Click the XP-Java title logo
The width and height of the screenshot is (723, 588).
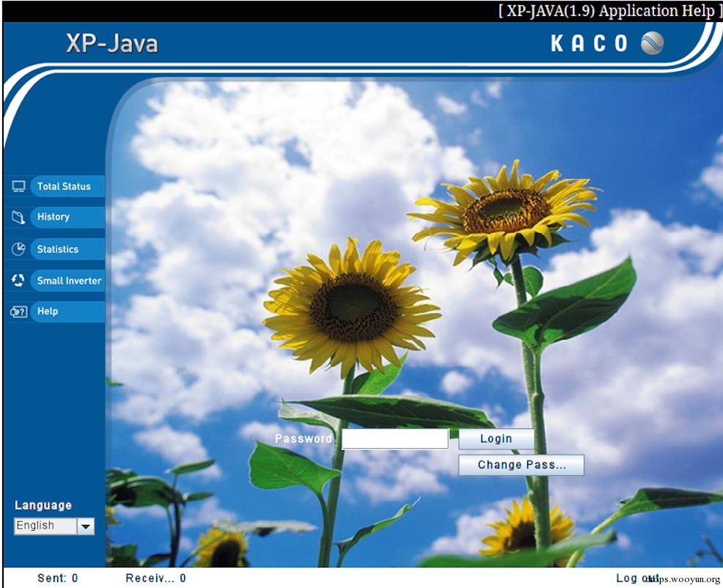[x=112, y=44]
